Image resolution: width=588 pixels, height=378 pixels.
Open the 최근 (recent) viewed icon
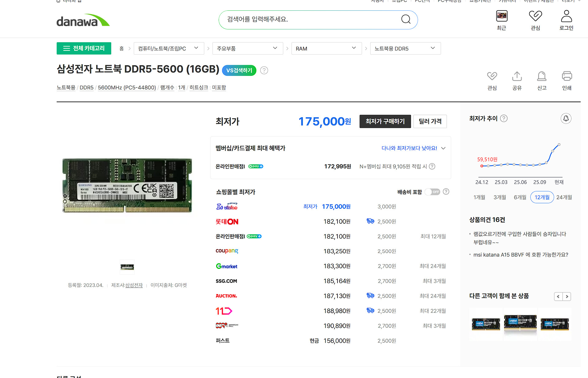pos(502,16)
